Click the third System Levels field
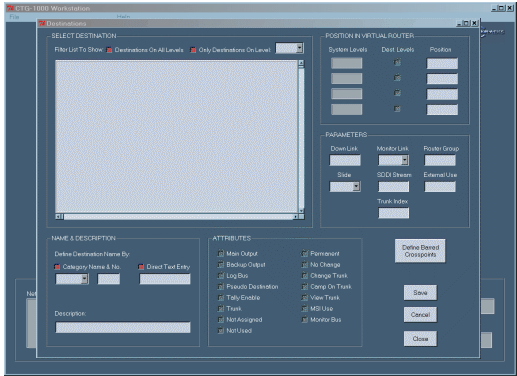Image resolution: width=517 pixels, height=376 pixels. [346, 94]
